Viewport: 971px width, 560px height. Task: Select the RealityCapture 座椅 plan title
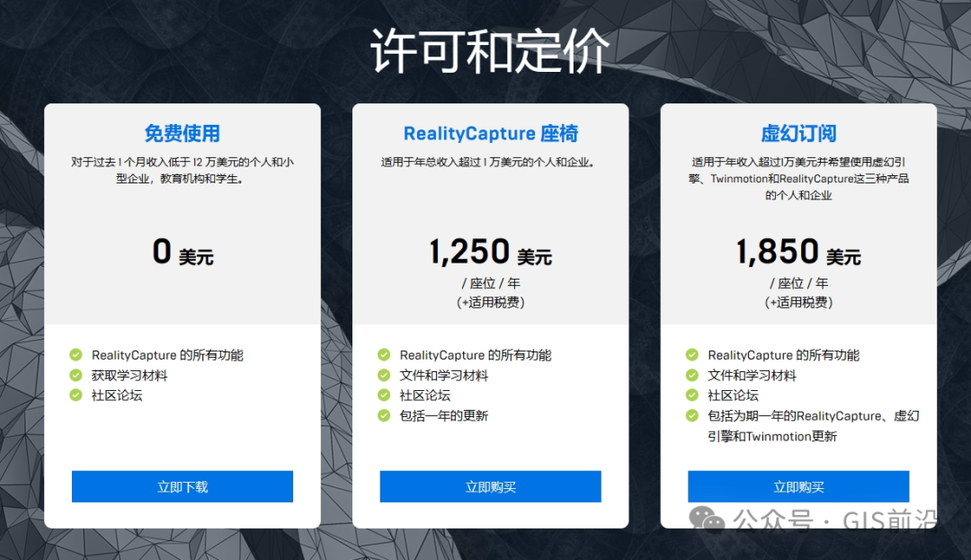(491, 133)
